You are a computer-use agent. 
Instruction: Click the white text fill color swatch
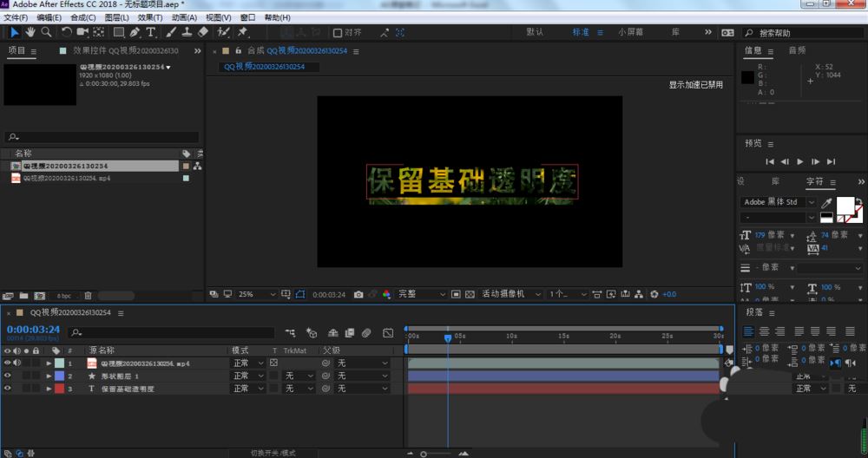[843, 204]
